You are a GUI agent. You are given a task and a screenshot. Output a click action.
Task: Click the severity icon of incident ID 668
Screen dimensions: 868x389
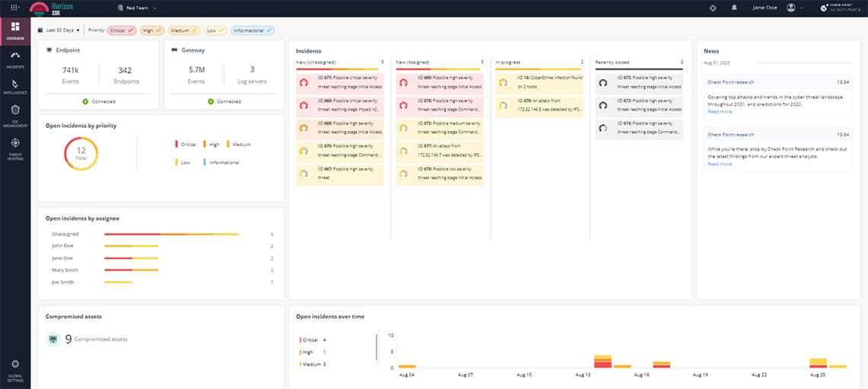click(303, 128)
